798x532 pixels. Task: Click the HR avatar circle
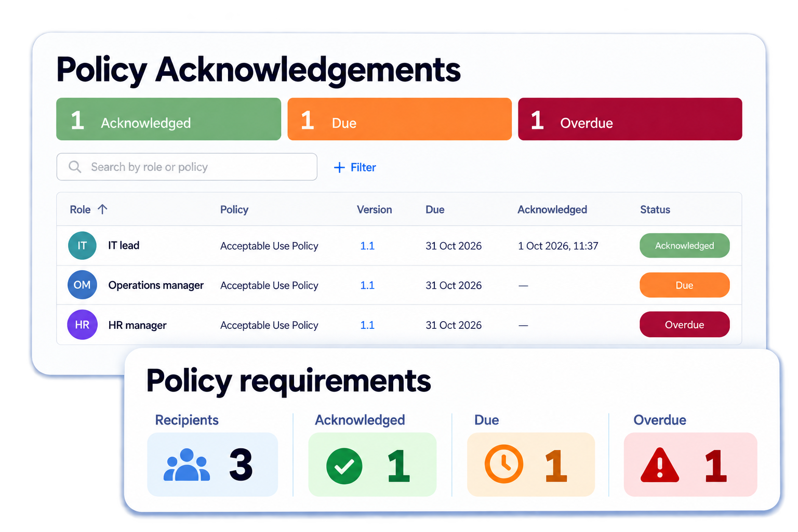[x=82, y=325]
